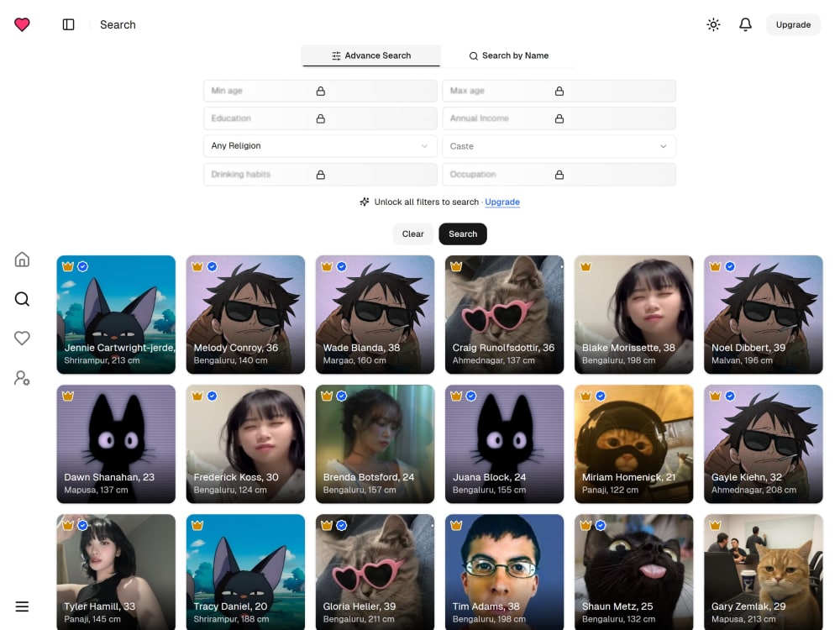The width and height of the screenshot is (840, 630).
Task: Open Blake Morissette, 38 profile card
Action: pyautogui.click(x=633, y=314)
